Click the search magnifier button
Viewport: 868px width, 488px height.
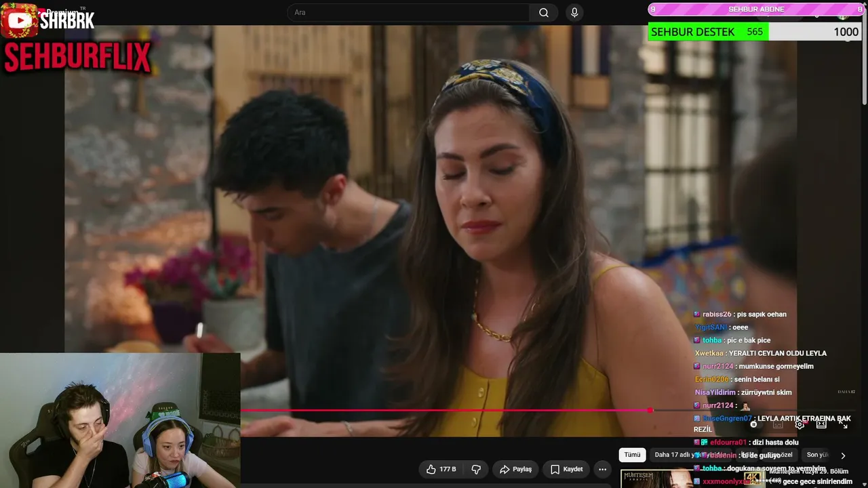[544, 13]
